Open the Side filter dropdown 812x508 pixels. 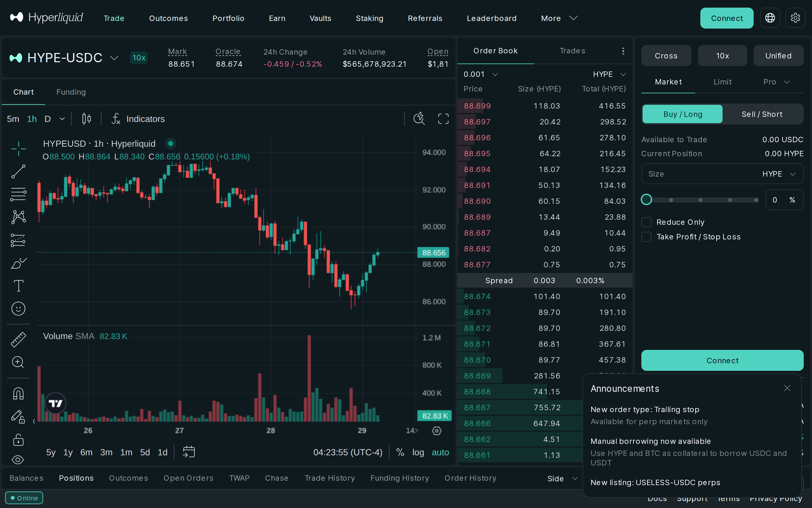(x=562, y=478)
